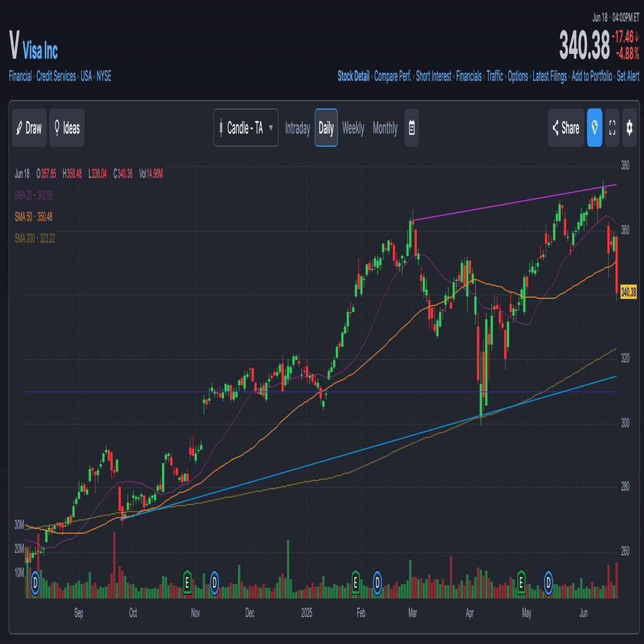The width and height of the screenshot is (644, 644).
Task: Go to Short Interest section
Action: [433, 76]
